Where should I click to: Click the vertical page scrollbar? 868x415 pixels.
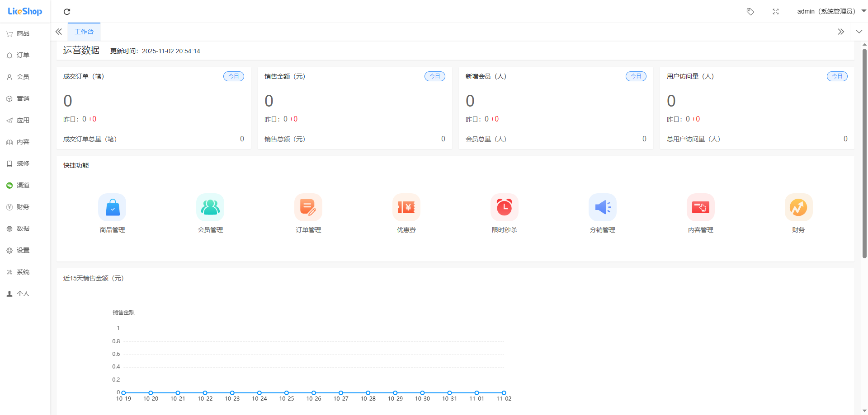864,154
